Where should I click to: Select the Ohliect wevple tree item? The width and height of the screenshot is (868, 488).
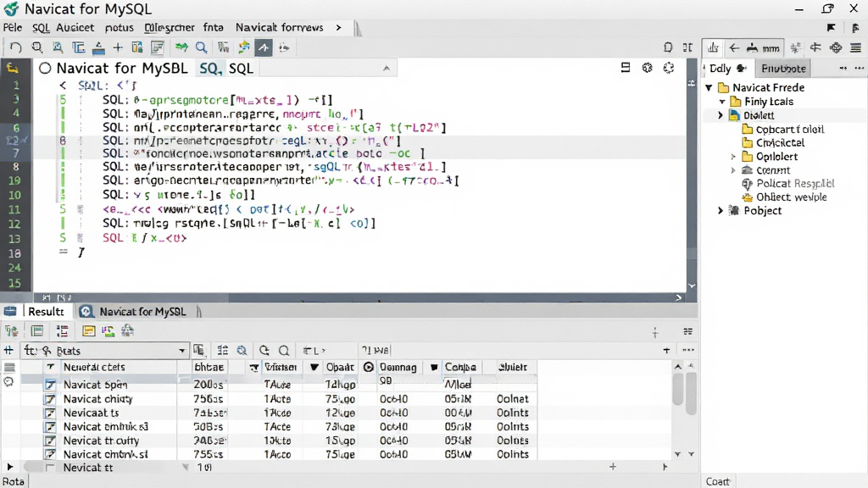pyautogui.click(x=792, y=197)
